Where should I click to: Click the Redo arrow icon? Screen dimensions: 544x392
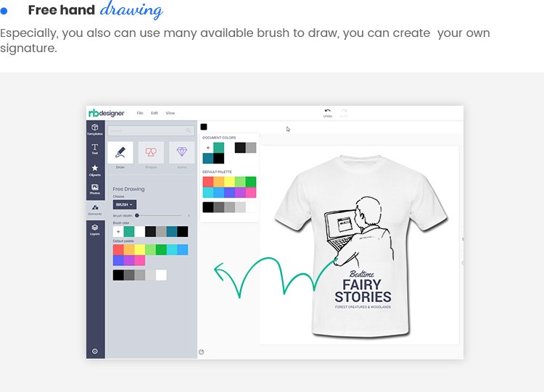(344, 112)
